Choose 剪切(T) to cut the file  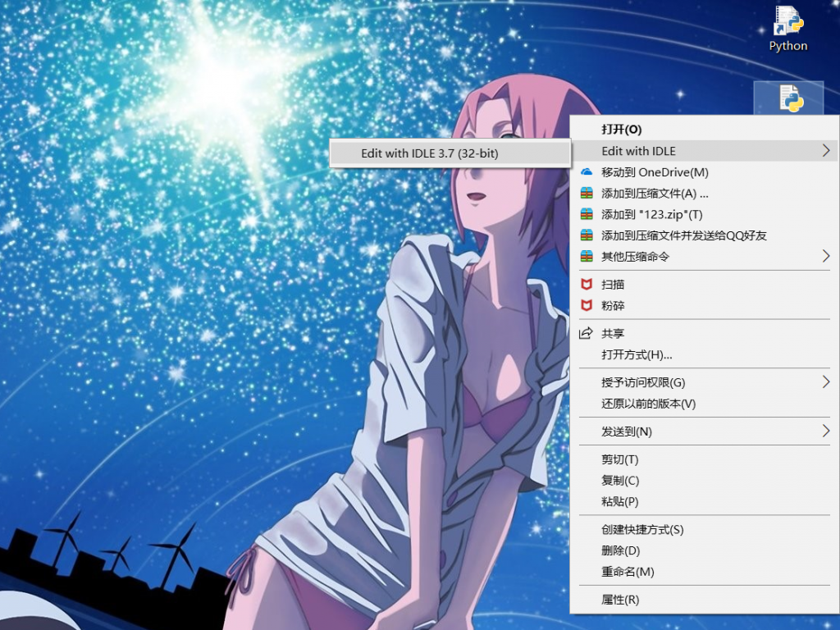click(x=704, y=459)
